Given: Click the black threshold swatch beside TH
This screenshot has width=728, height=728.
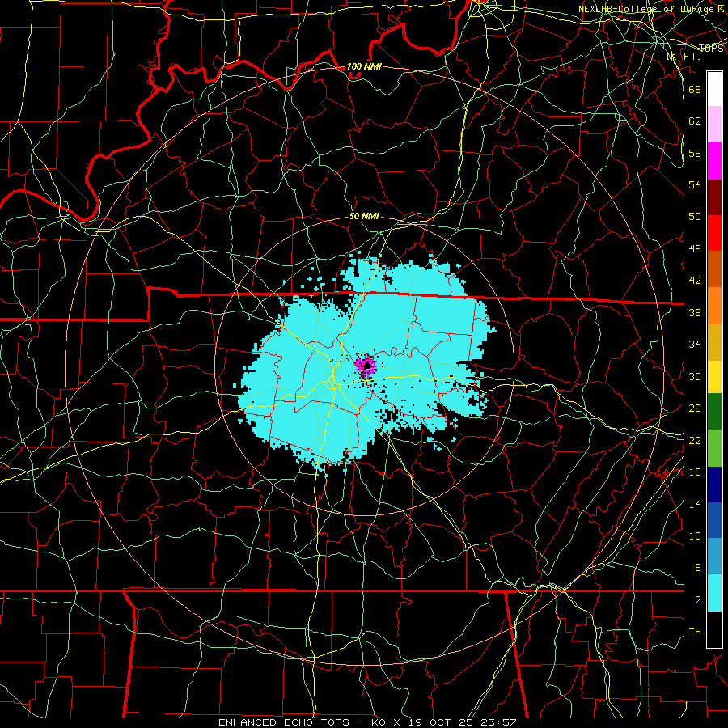Looking at the screenshot, I should (x=714, y=629).
